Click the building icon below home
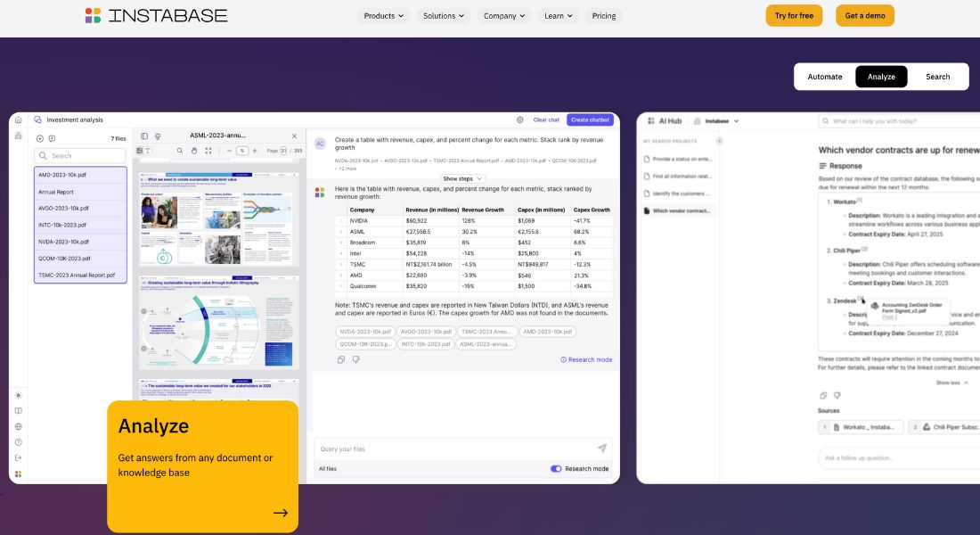Viewport: 980px width, 535px height. coord(18,136)
